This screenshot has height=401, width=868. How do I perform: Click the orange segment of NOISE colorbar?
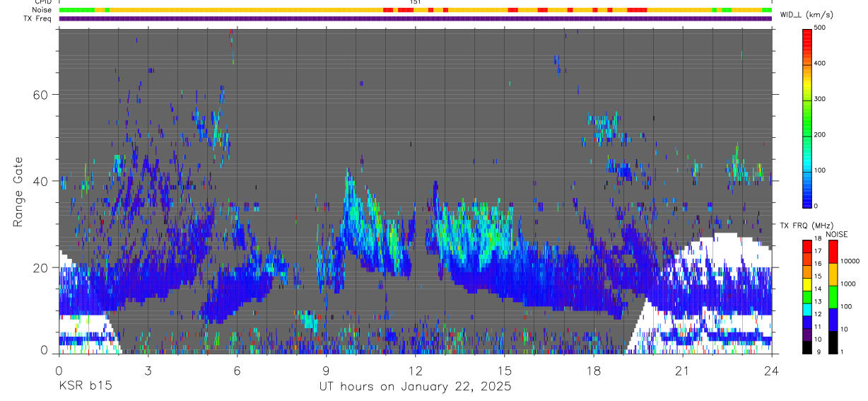(833, 274)
